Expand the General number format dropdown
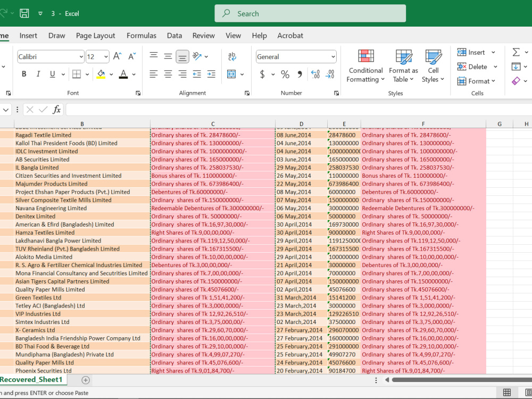 point(333,57)
